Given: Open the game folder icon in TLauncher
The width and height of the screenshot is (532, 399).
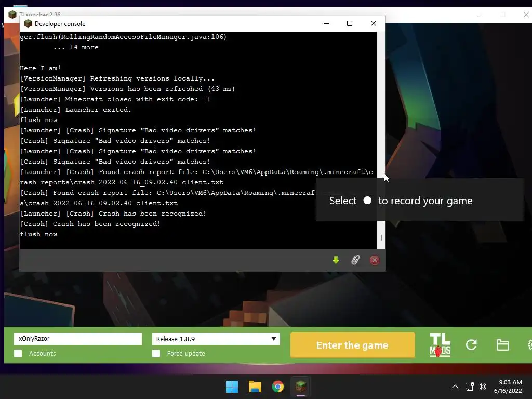Looking at the screenshot, I should (x=502, y=345).
